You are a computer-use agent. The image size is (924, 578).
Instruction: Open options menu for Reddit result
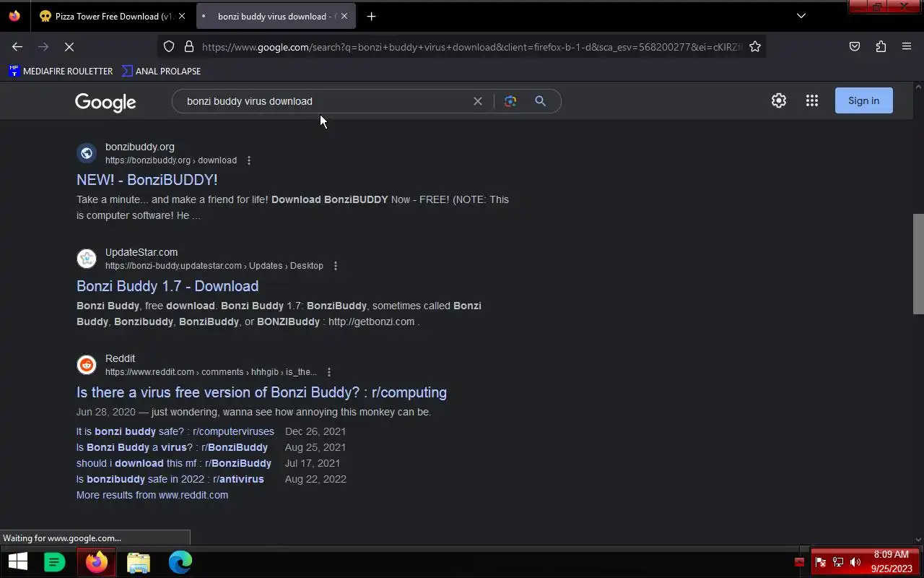tap(329, 372)
